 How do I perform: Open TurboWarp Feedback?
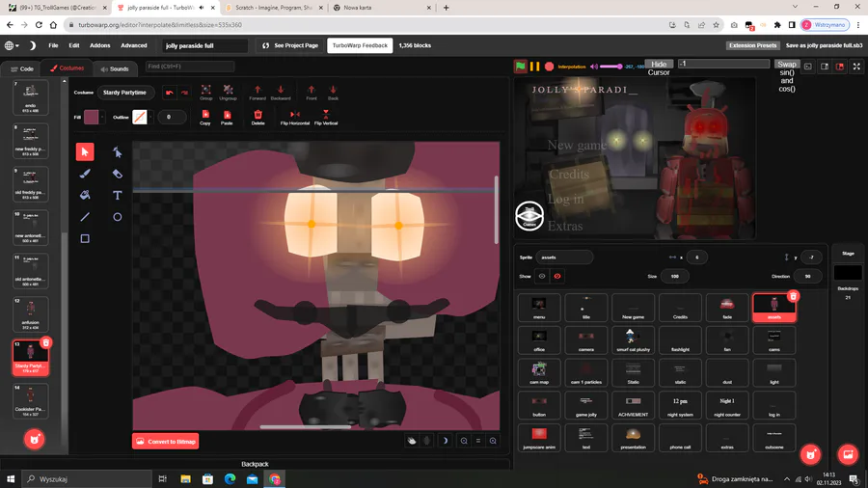360,45
